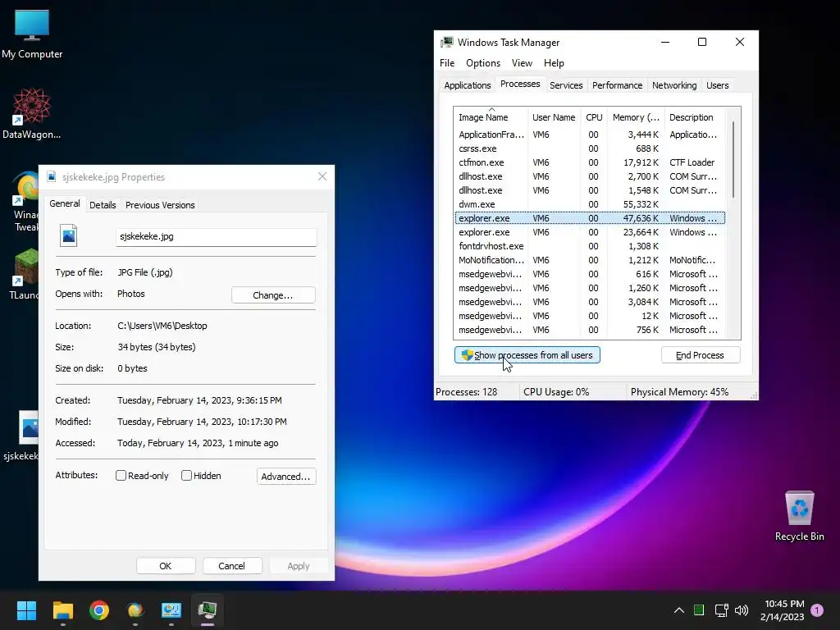Sort processes by Image Name column
Screen dimensions: 840x630
point(491,116)
